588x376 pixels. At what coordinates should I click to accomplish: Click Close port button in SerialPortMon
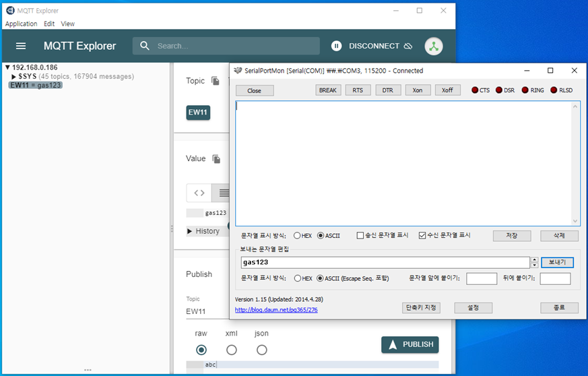click(255, 90)
